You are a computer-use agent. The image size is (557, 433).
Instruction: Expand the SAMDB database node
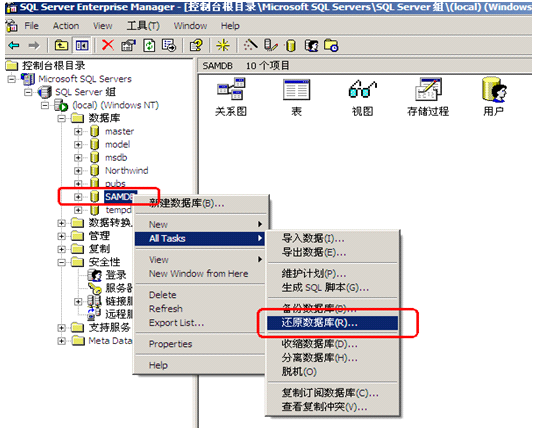(78, 197)
